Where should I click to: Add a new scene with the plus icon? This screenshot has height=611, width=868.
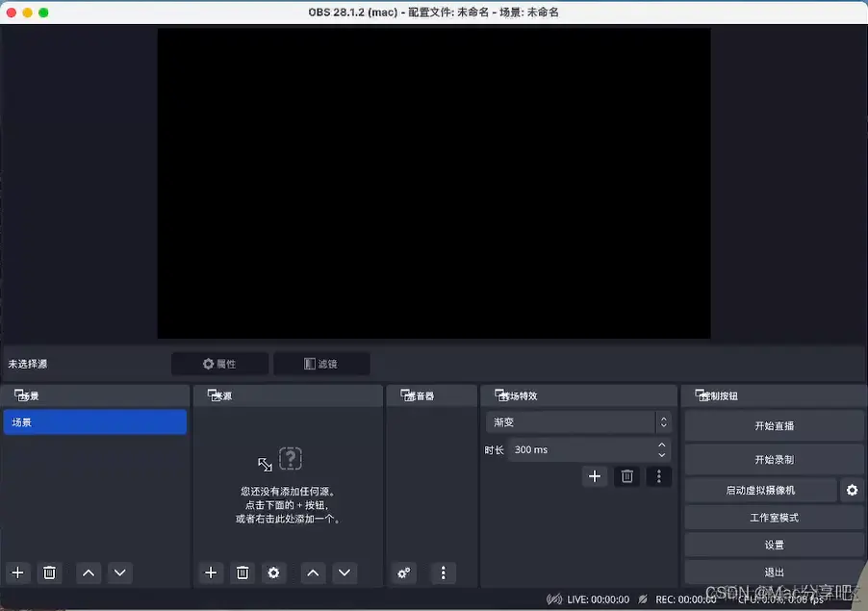(x=17, y=573)
